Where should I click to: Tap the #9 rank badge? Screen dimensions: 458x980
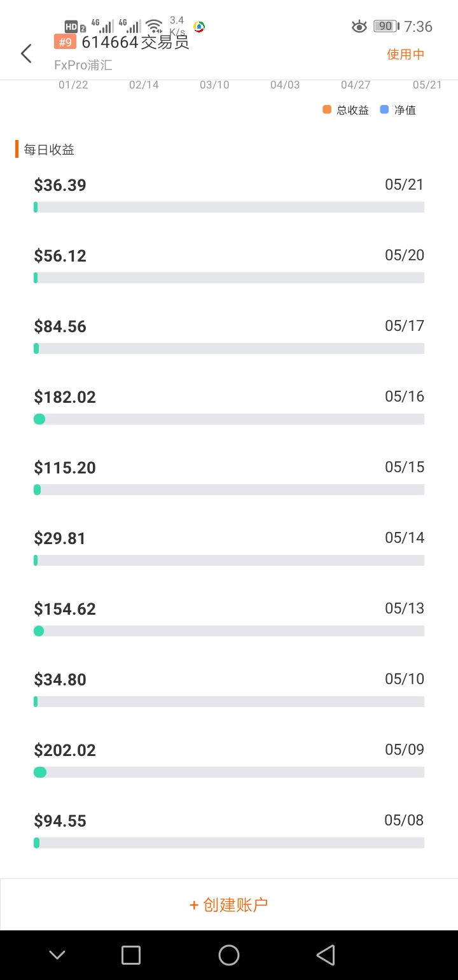click(65, 42)
